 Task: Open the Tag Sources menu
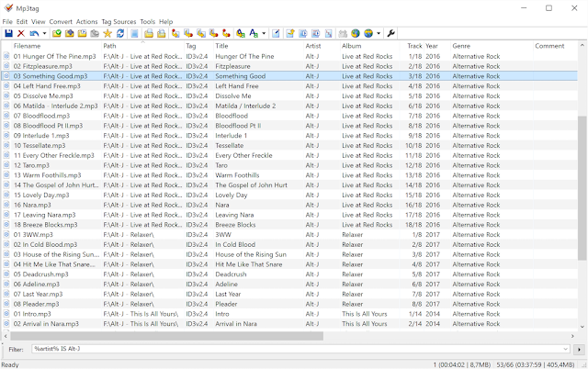tap(119, 22)
